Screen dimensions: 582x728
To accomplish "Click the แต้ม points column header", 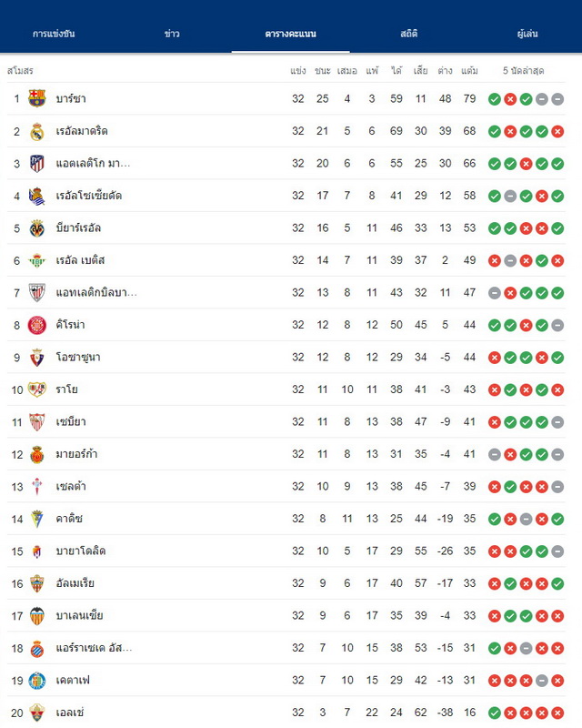I will pyautogui.click(x=469, y=71).
